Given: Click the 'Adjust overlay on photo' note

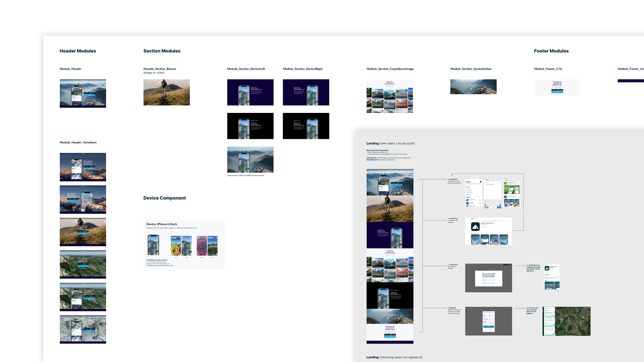Looking at the screenshot, I should [x=246, y=175].
